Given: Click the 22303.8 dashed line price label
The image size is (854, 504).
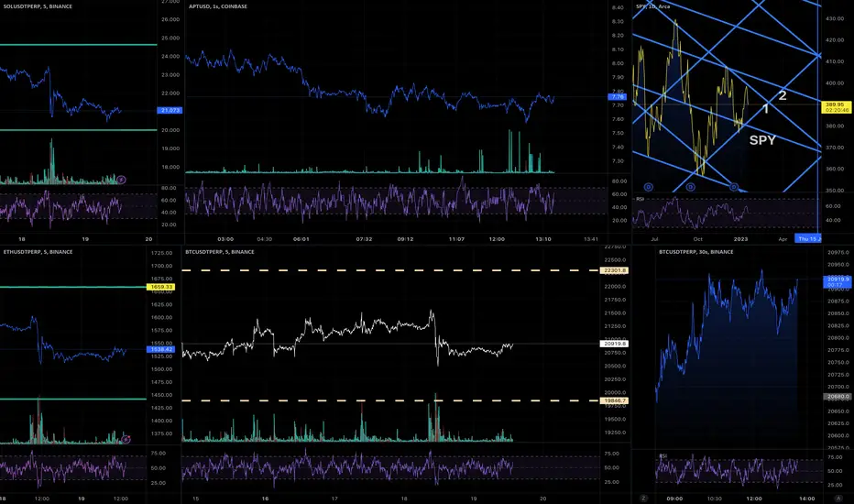Looking at the screenshot, I should pos(614,270).
